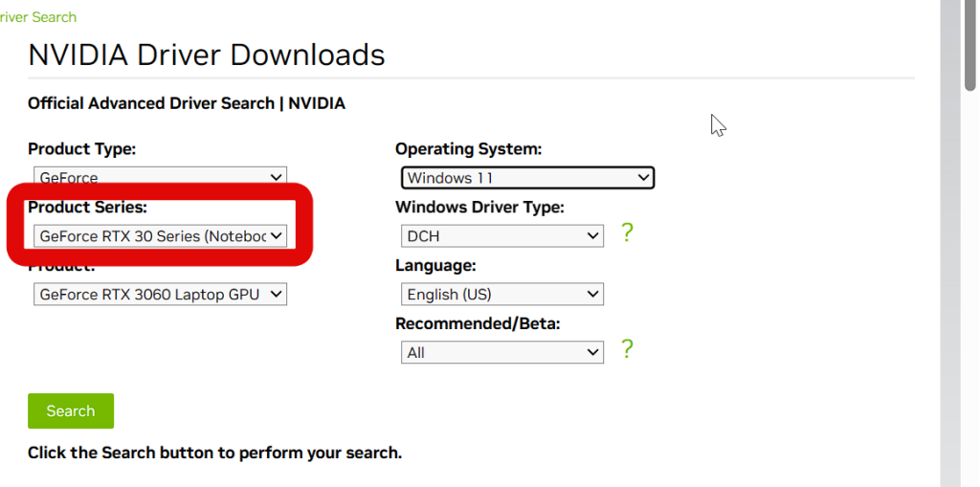Click the Language label
The height and width of the screenshot is (487, 980).
pos(435,265)
